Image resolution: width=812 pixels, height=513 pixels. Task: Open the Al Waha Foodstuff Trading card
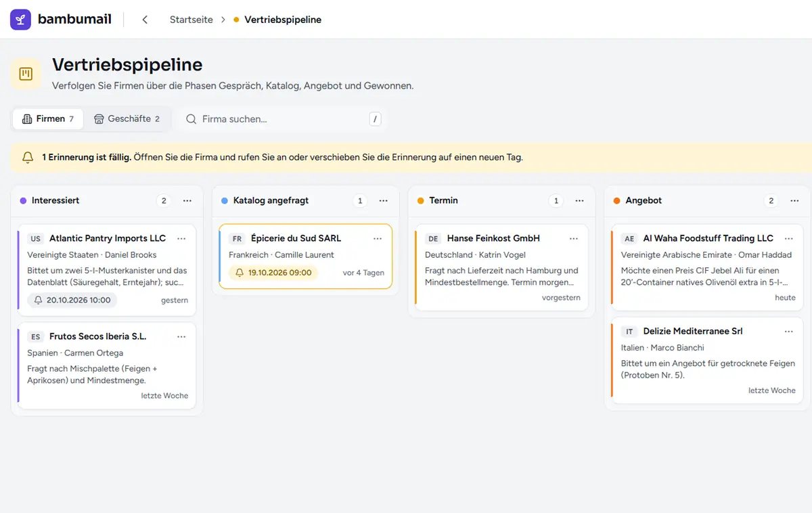[707, 268]
